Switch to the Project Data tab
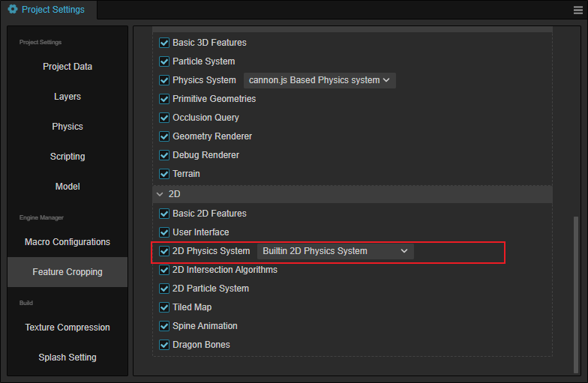This screenshot has width=588, height=383. point(67,67)
